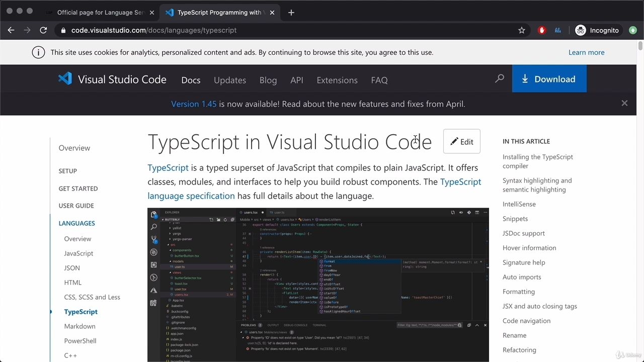The height and width of the screenshot is (362, 644).
Task: Jump to the Rename section
Action: [x=515, y=335]
